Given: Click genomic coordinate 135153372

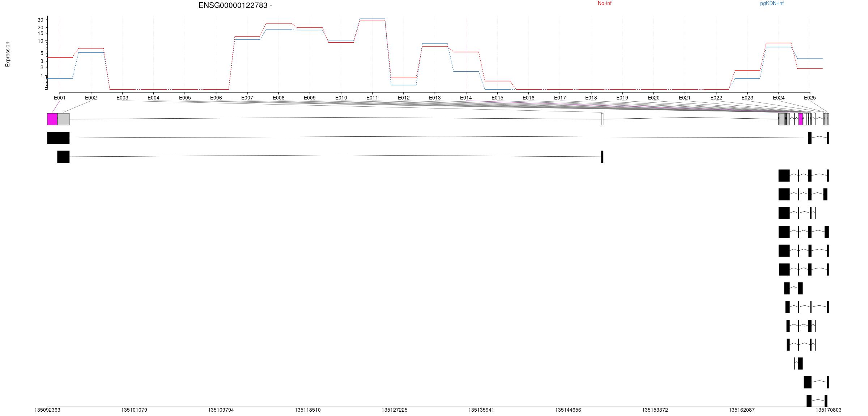Looking at the screenshot, I should [655, 410].
